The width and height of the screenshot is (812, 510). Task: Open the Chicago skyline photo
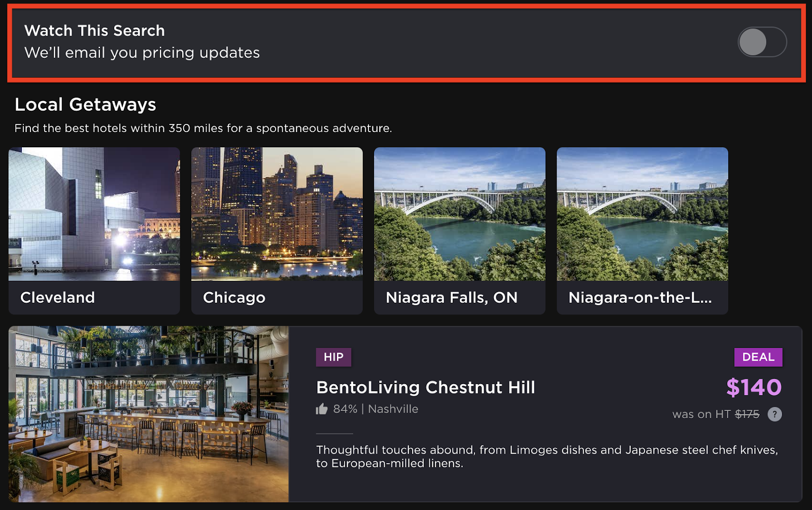pyautogui.click(x=277, y=214)
